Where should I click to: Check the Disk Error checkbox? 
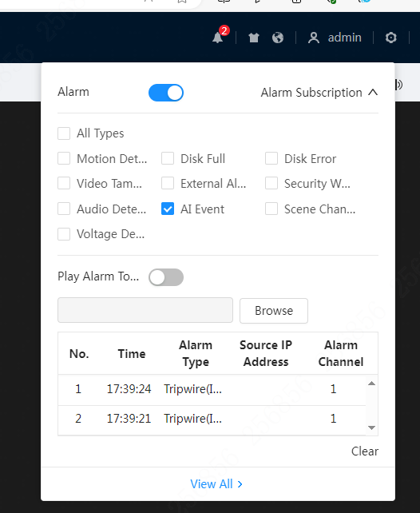[x=271, y=158]
